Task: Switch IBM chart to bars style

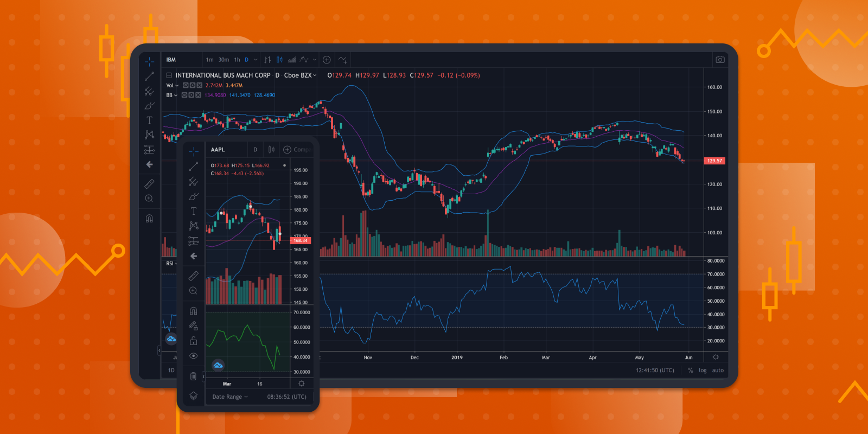Action: (267, 60)
